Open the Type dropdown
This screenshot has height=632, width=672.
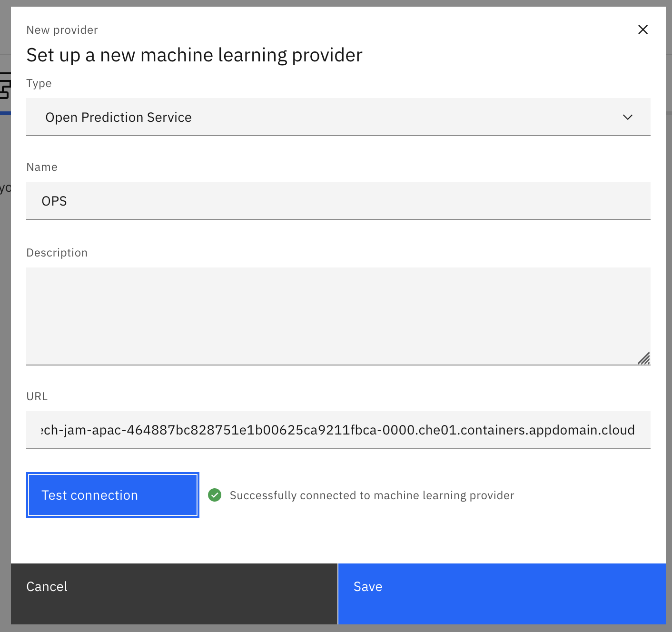[x=338, y=117]
